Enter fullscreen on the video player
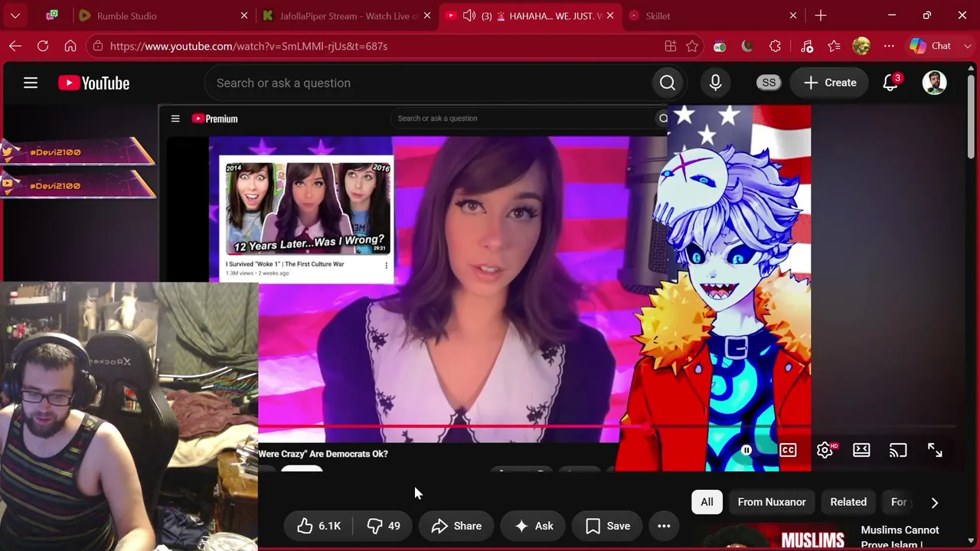980x551 pixels. pos(935,450)
